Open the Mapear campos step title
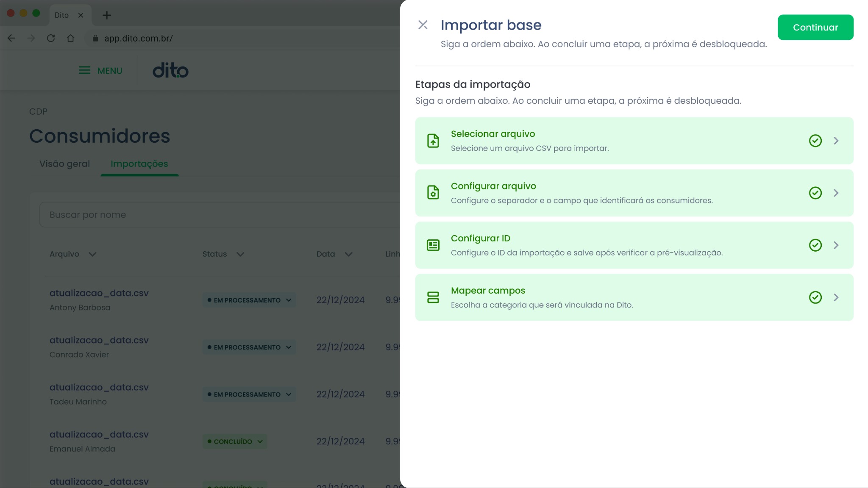This screenshot has height=488, width=868. [x=488, y=291]
